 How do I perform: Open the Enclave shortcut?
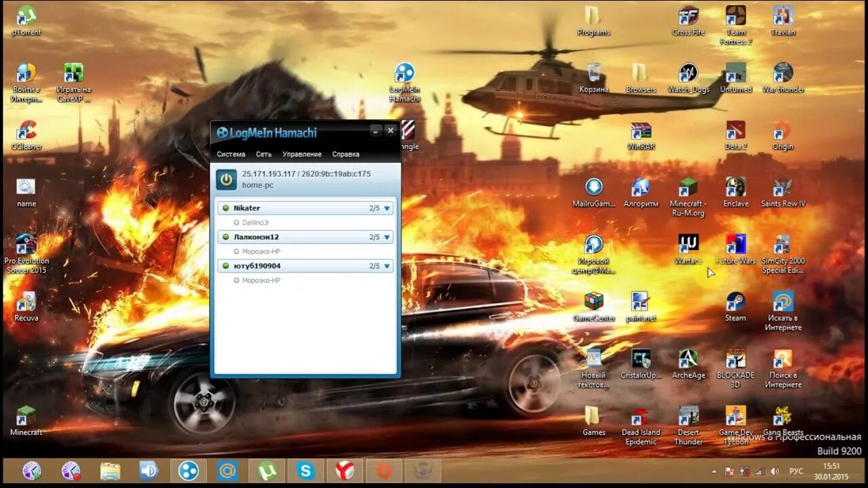click(x=736, y=192)
